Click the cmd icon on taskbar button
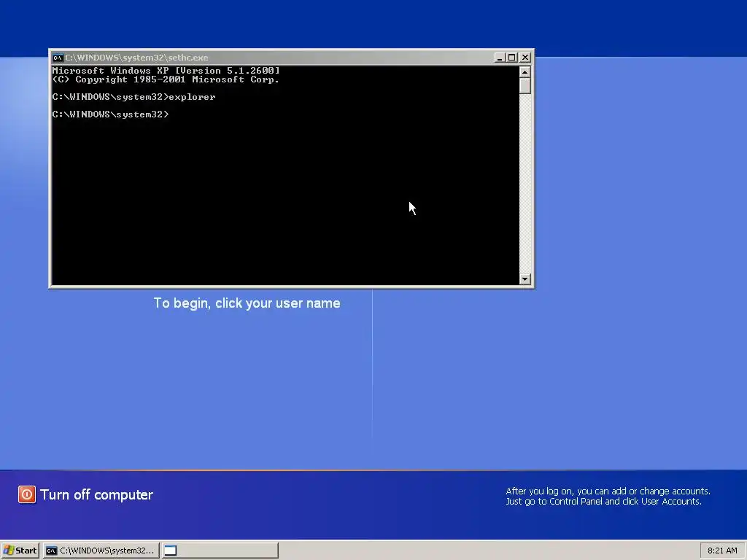 point(52,551)
